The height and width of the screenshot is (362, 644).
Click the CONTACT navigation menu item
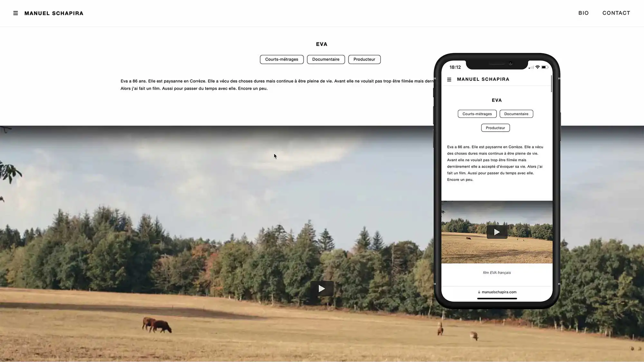616,13
